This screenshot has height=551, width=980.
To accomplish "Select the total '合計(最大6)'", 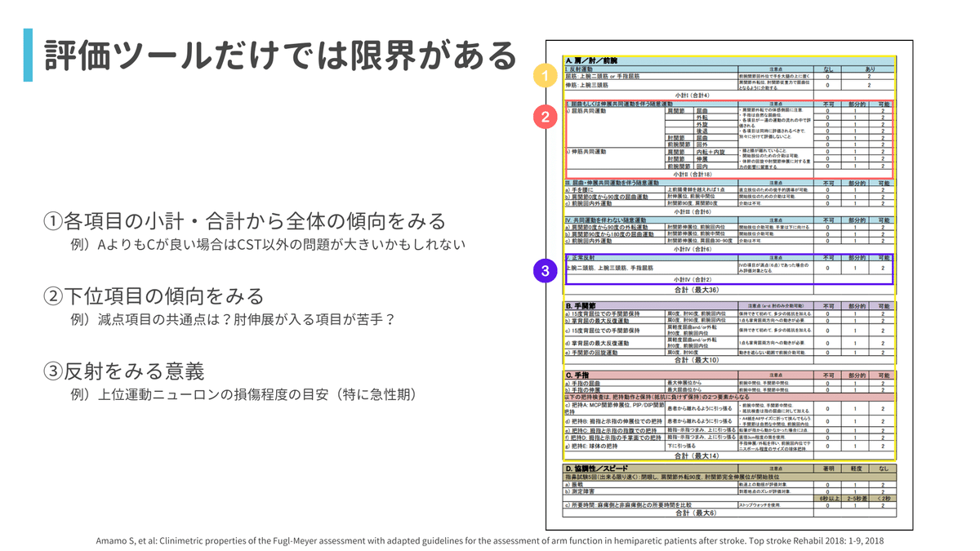I will click(x=697, y=513).
